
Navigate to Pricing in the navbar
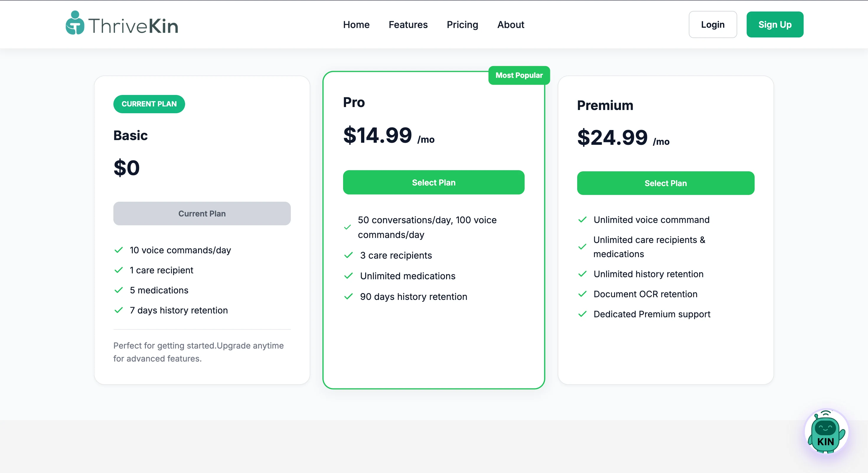tap(462, 24)
